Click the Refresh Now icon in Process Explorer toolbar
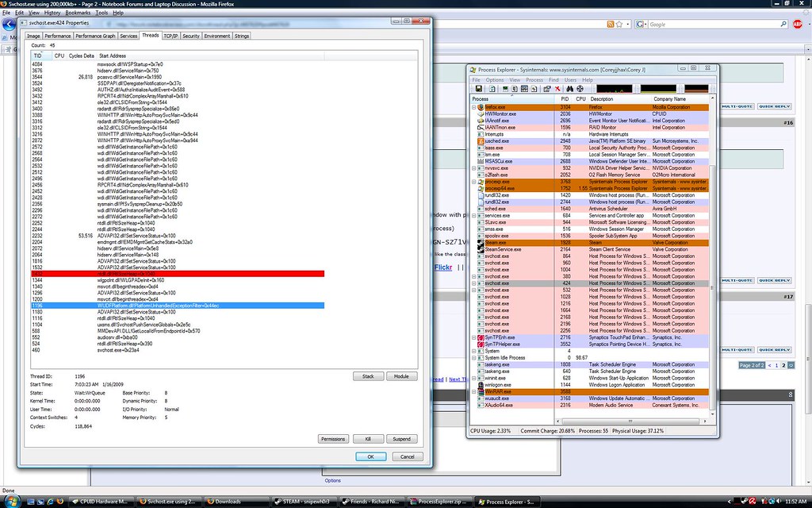Viewport: 812px width, 508px height. (x=492, y=89)
